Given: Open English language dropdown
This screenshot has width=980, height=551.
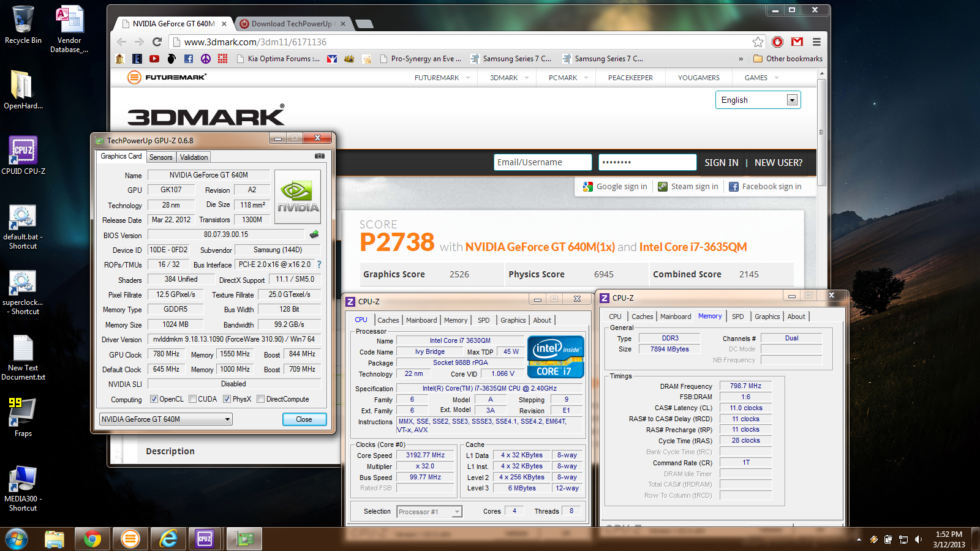Looking at the screenshot, I should (x=758, y=100).
